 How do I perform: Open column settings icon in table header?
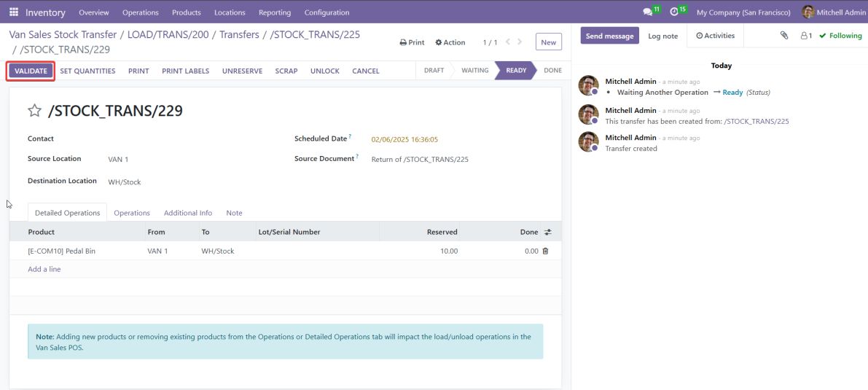click(x=548, y=232)
